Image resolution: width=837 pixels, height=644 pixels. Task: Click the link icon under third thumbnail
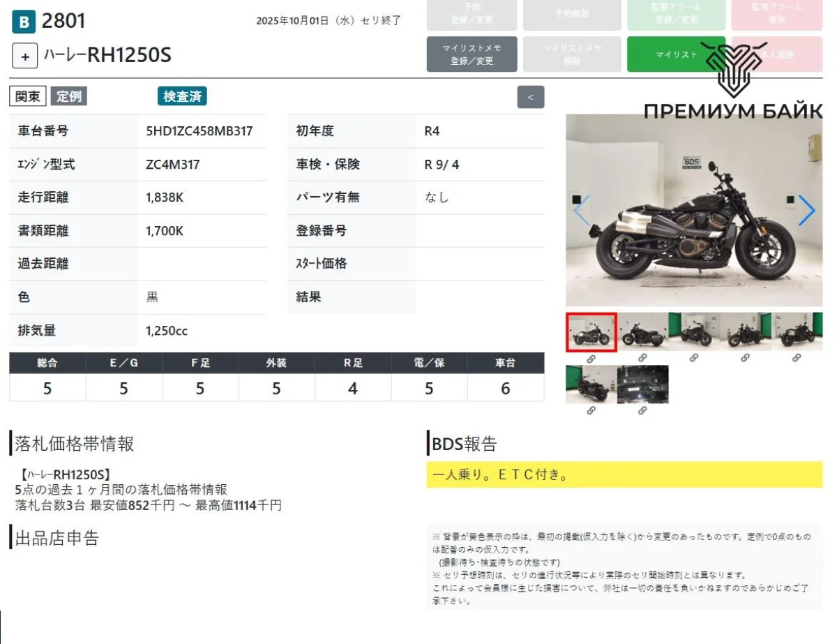coord(693,358)
